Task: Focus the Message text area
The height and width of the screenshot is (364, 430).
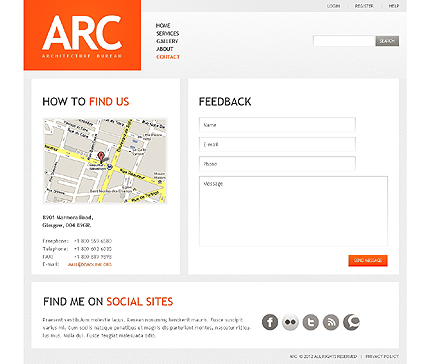Action: pos(293,211)
